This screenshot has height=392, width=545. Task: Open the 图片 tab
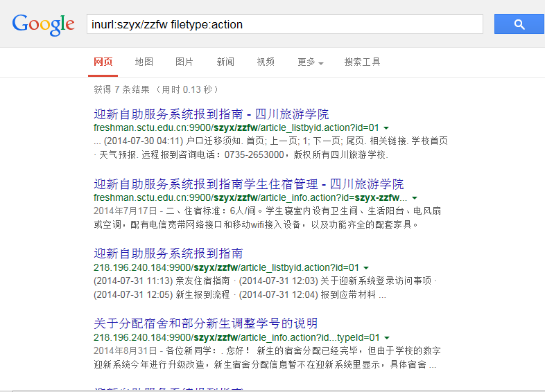[x=184, y=62]
